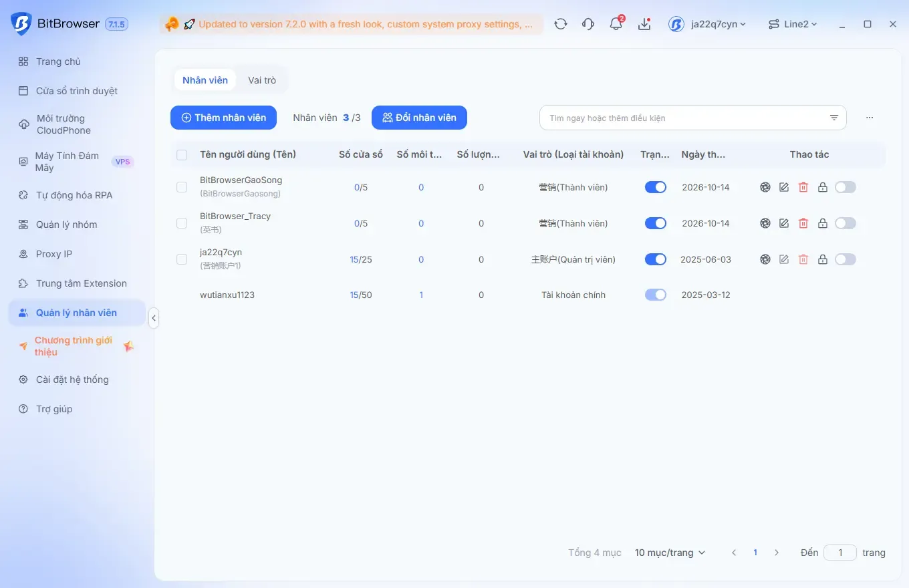909x588 pixels.
Task: Click lock icon for ja22q7cyn row
Action: point(823,259)
